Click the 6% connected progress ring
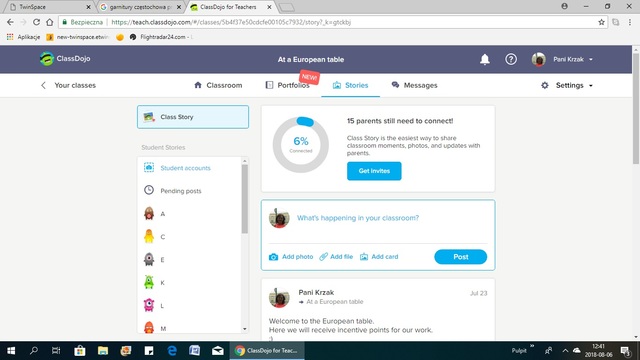 click(x=301, y=144)
